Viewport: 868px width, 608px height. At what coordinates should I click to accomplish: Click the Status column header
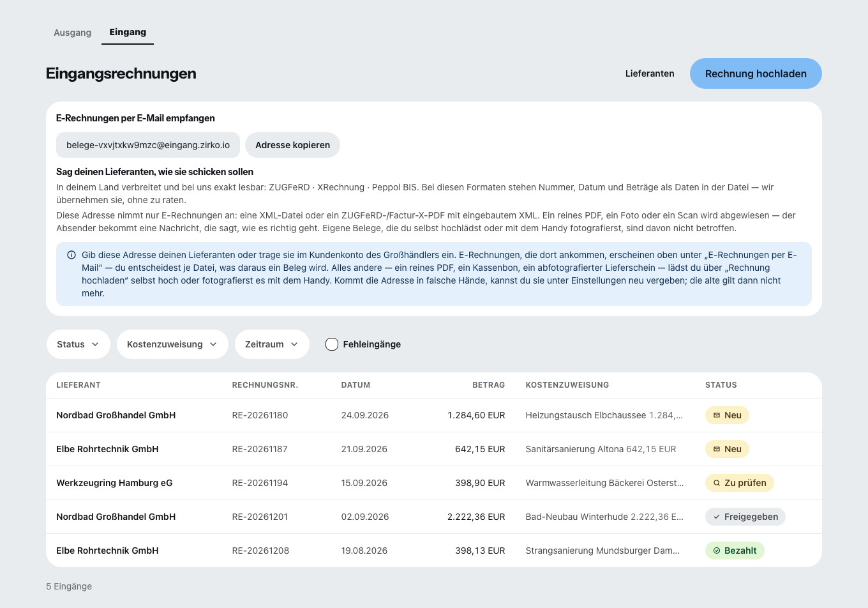pos(721,385)
